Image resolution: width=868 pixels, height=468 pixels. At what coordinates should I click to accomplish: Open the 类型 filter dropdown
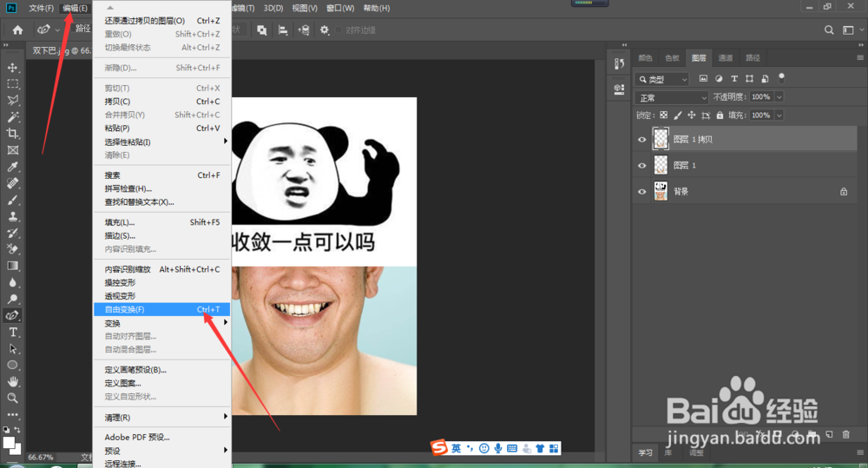[662, 79]
